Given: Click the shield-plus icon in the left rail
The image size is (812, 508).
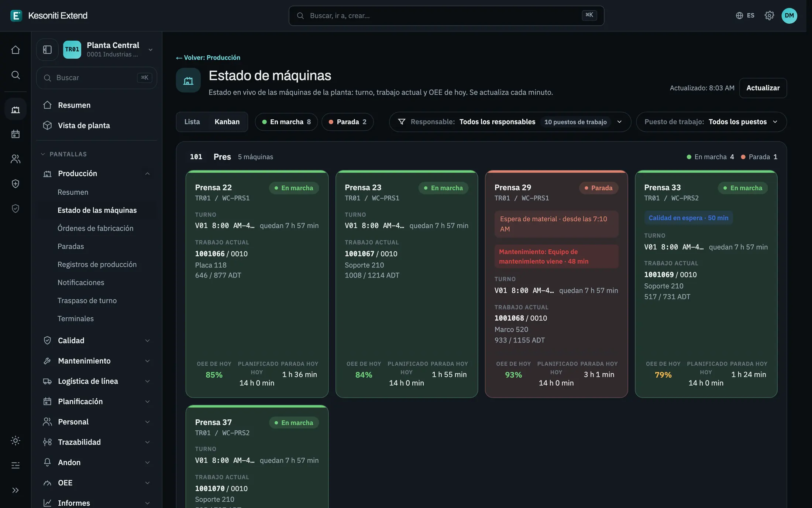Looking at the screenshot, I should tap(16, 184).
